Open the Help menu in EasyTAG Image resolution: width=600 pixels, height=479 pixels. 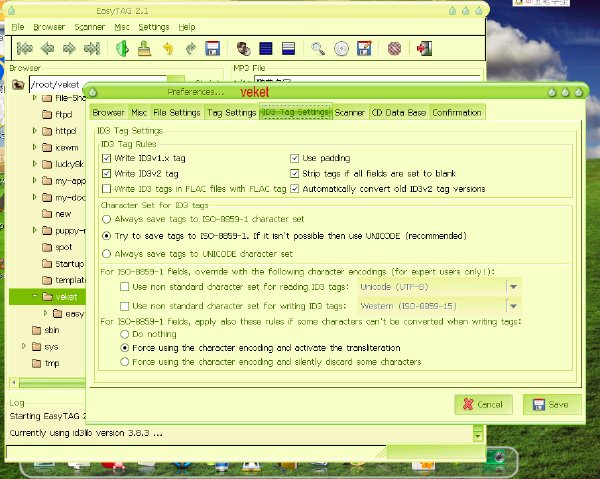[187, 27]
